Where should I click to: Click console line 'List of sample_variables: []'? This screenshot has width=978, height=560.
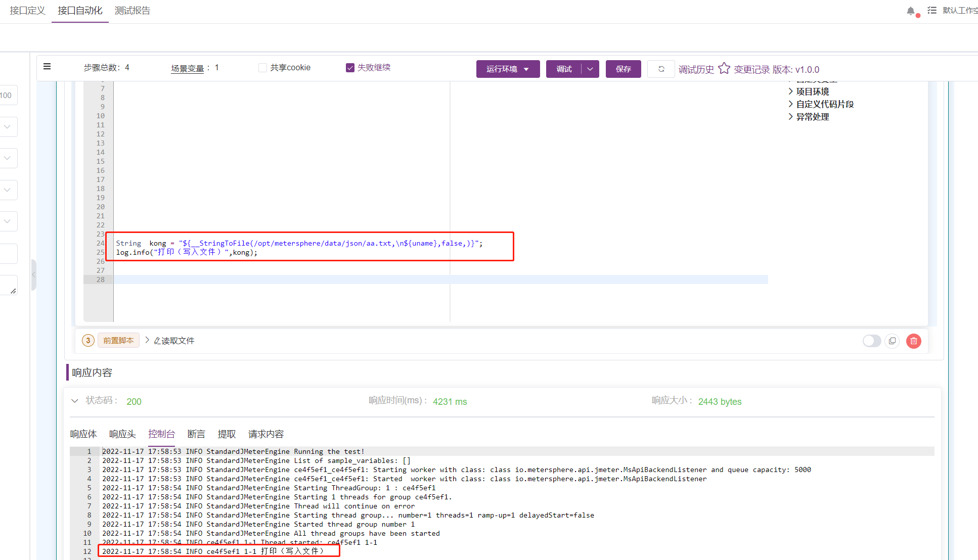pos(256,460)
